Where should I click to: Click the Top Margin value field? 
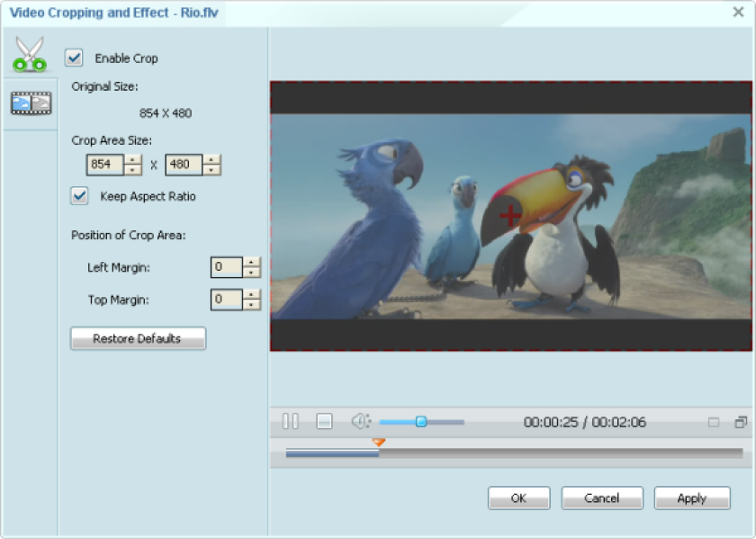[x=227, y=300]
